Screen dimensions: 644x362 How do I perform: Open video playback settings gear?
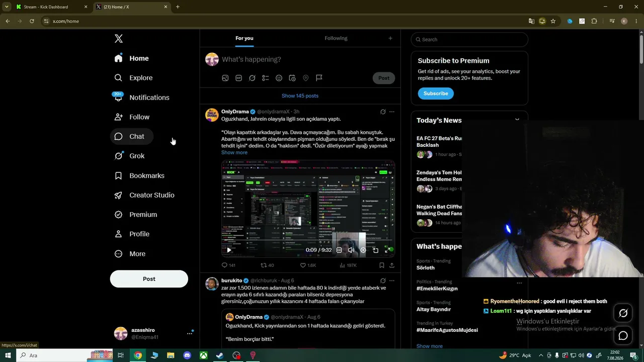pos(363,250)
